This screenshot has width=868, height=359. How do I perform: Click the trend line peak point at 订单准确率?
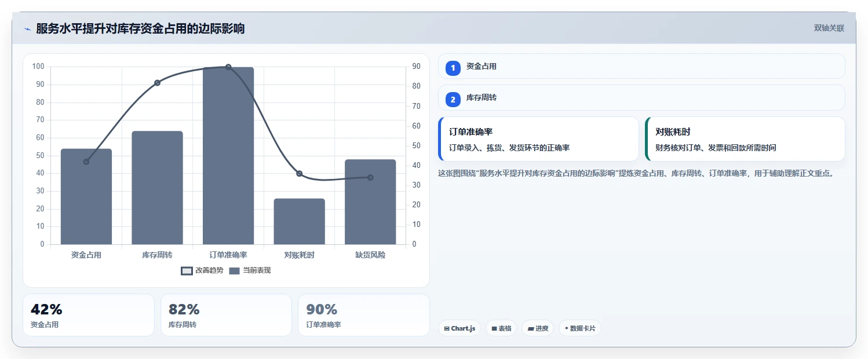click(x=228, y=67)
